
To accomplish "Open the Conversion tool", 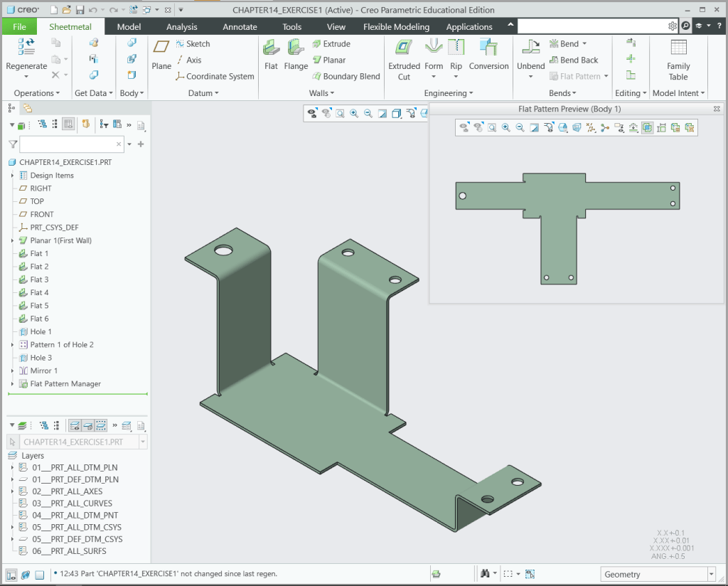I will (x=488, y=54).
